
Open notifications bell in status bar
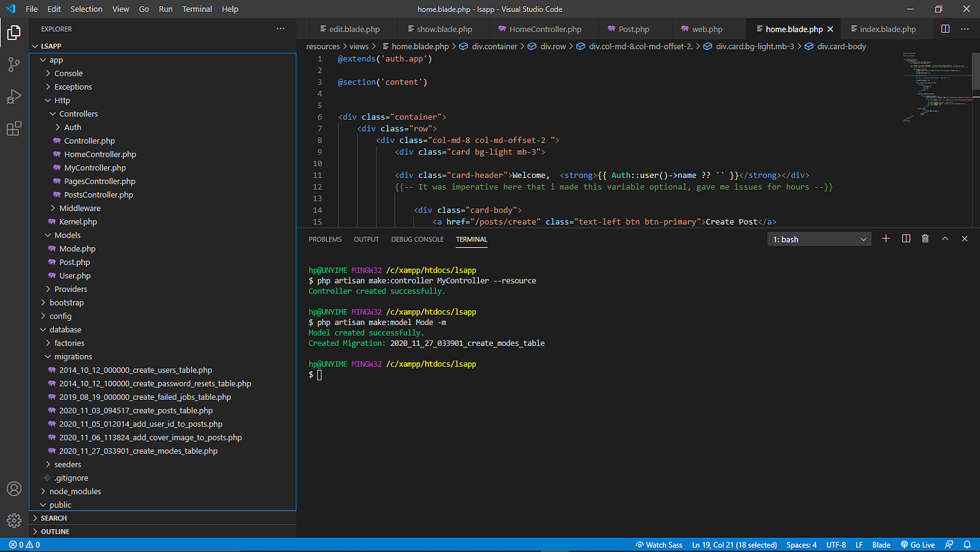point(967,545)
